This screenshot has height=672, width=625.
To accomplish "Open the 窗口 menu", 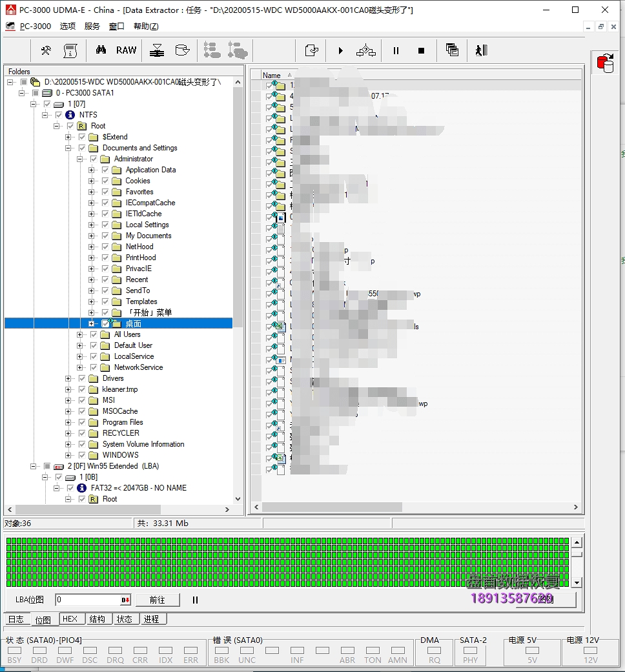I will [117, 26].
